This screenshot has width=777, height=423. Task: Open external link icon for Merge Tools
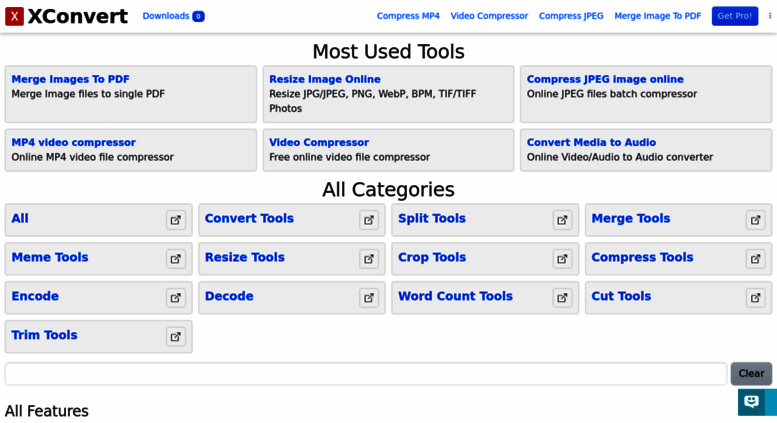coord(756,220)
